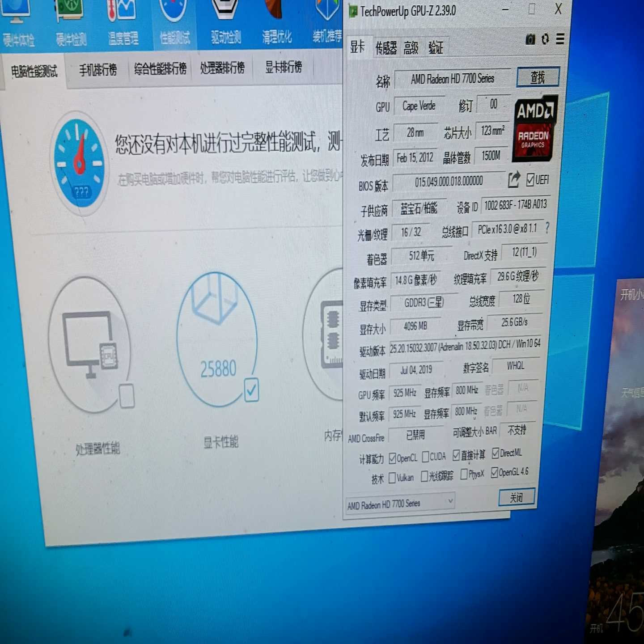Click the 28 nm process value
The width and height of the screenshot is (644, 644).
click(x=415, y=132)
